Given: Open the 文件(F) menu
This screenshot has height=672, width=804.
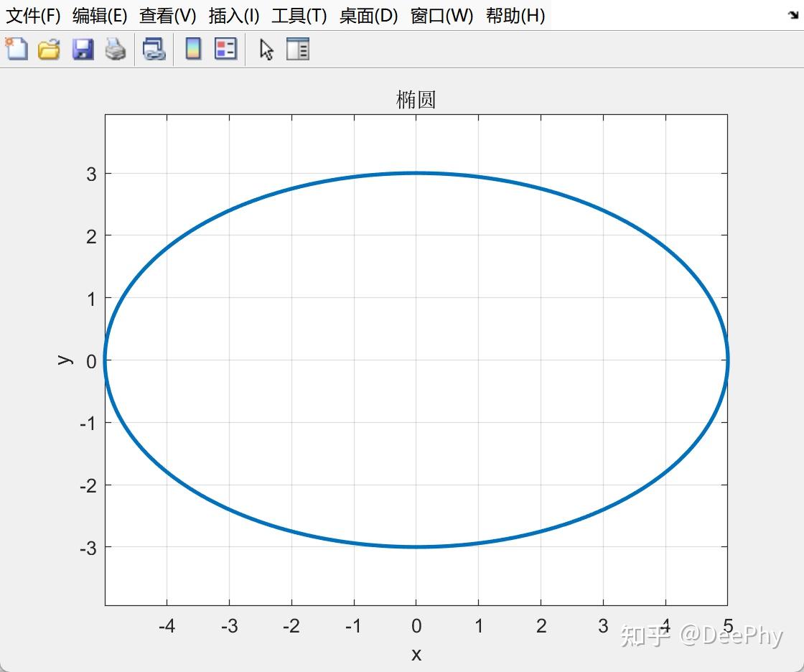Looking at the screenshot, I should pos(33,16).
